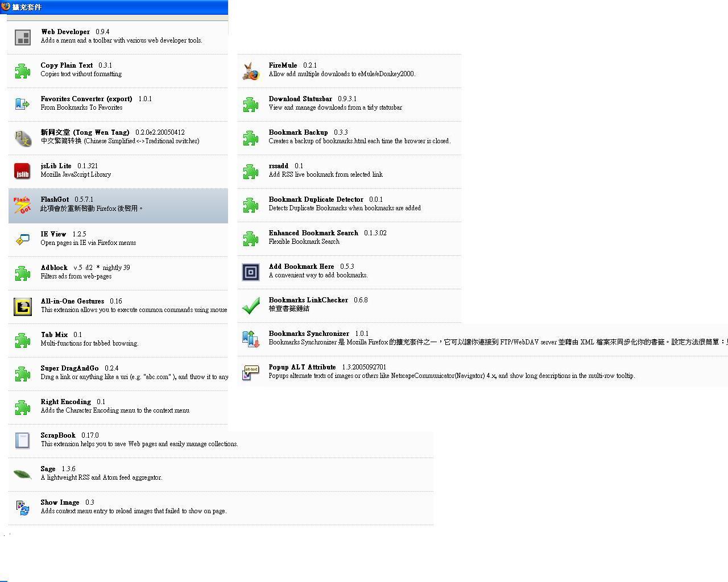Click the "Adblock" extension name
Screen dimensions: 728x582
(x=54, y=268)
